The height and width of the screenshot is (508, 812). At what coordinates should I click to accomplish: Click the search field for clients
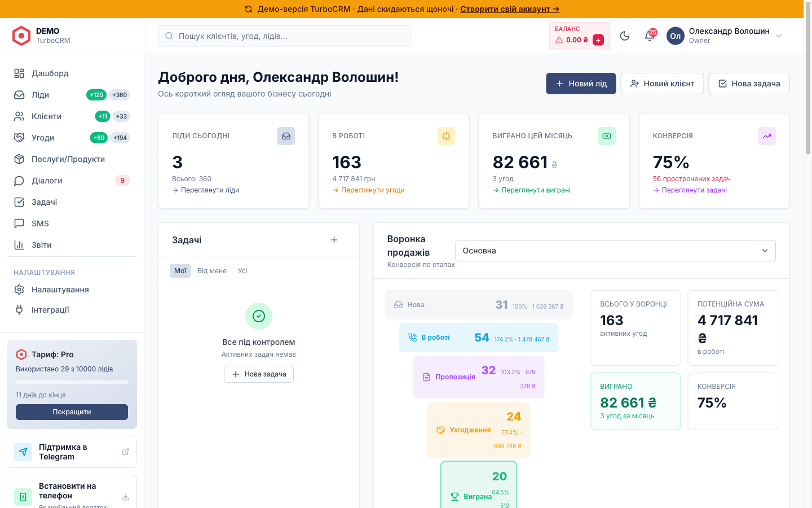click(284, 36)
